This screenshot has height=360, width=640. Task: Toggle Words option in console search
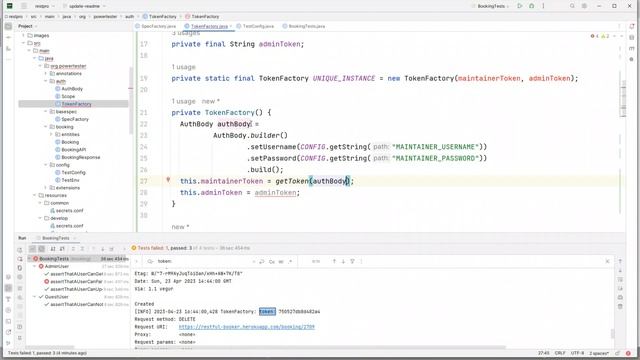click(x=281, y=262)
